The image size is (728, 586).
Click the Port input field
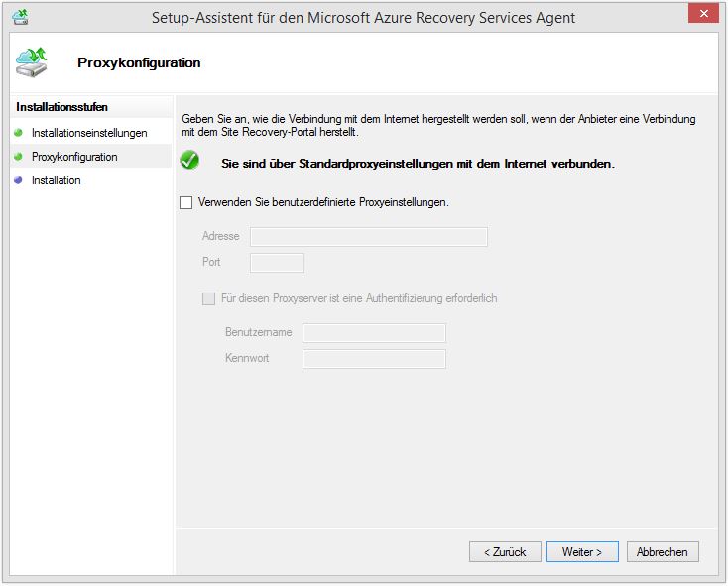point(277,263)
